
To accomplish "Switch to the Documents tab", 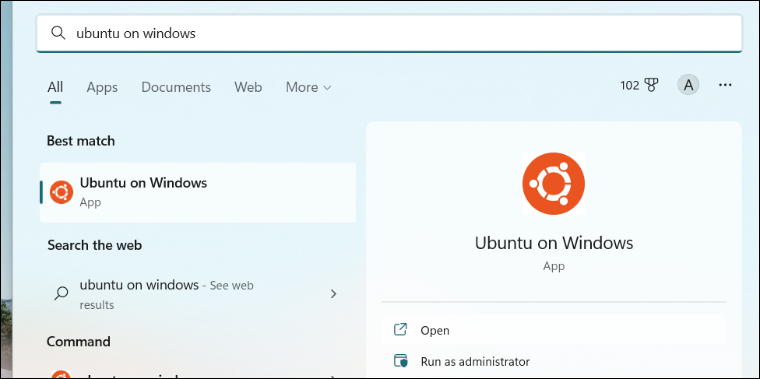I will [x=176, y=87].
